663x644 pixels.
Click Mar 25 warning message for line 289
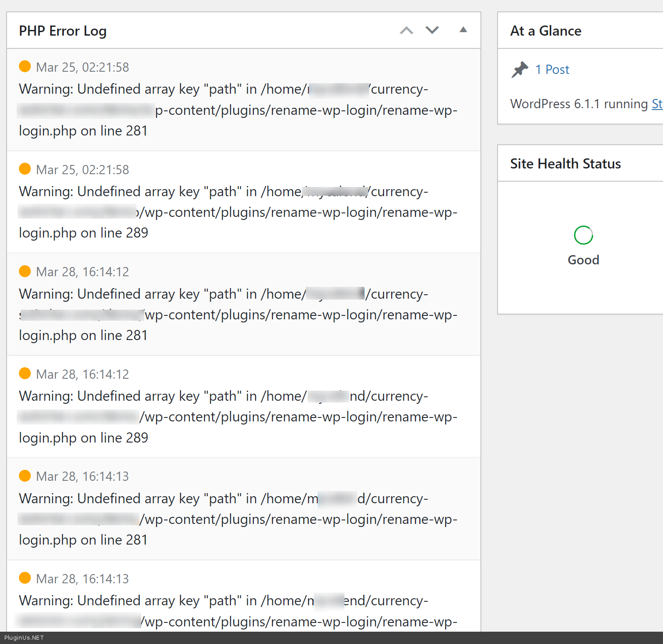pos(238,212)
